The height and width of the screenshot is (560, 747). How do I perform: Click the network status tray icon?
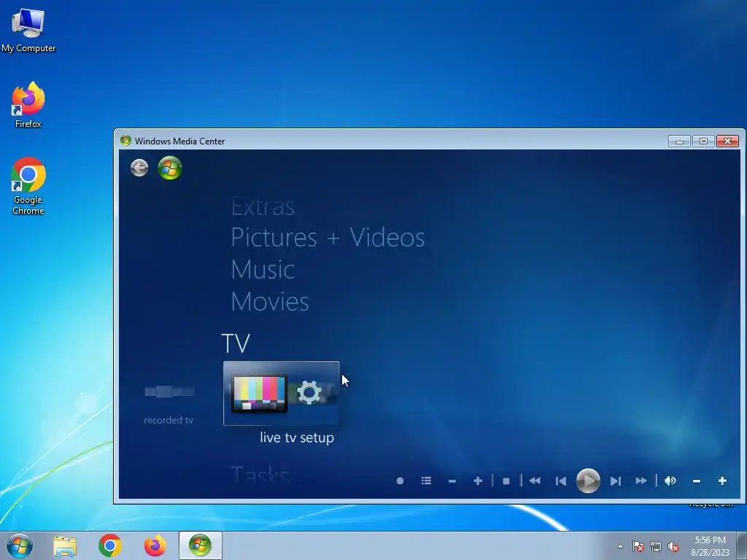point(656,546)
